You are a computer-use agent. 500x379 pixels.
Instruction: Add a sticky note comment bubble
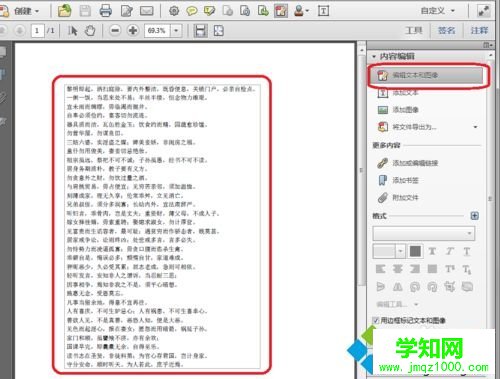click(x=192, y=11)
